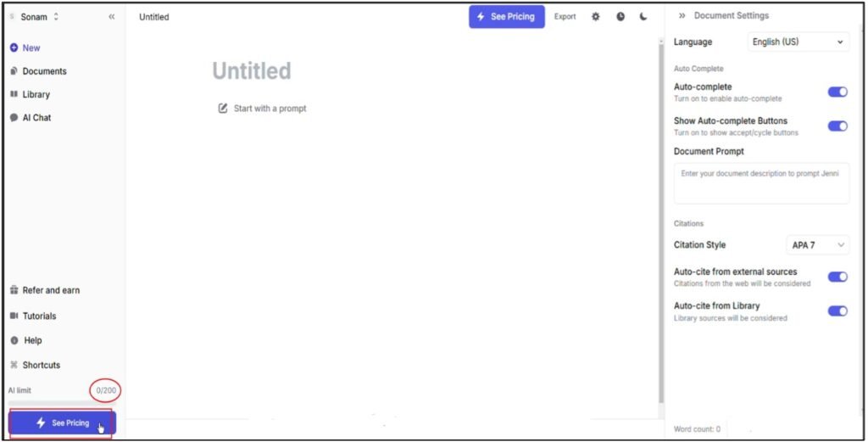Click the AI limit 0/200 counter
This screenshot has width=868, height=442.
pos(106,390)
